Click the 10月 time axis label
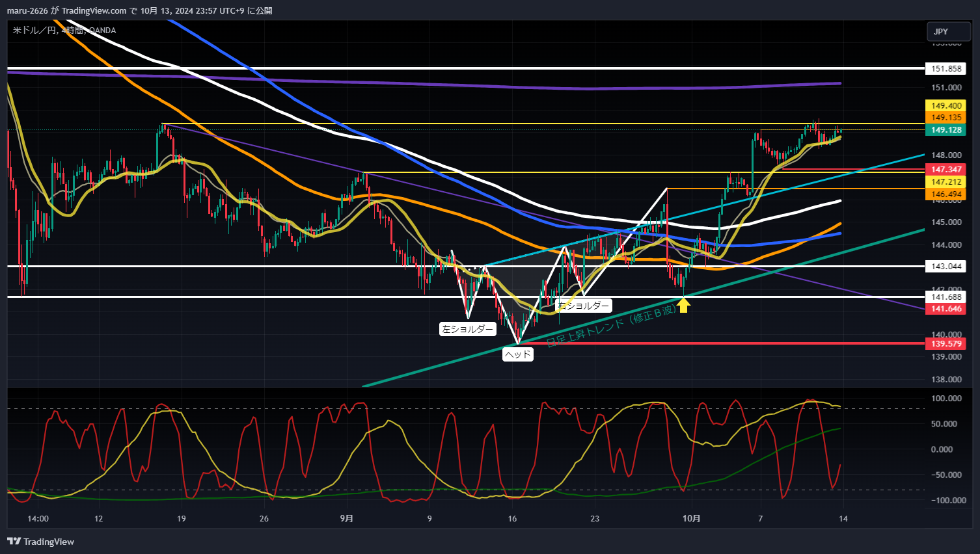 [692, 519]
